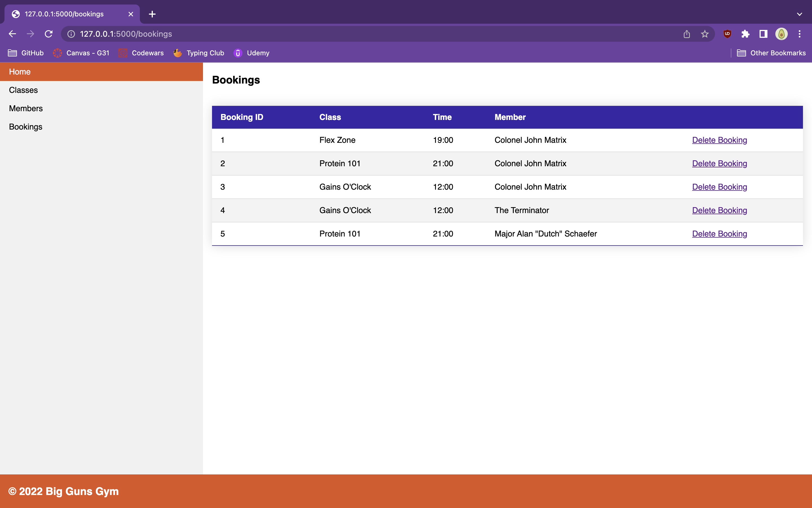Screen dimensions: 812x508
Task: Delete booking 5 for Major Alan Schaefer
Action: pos(720,234)
